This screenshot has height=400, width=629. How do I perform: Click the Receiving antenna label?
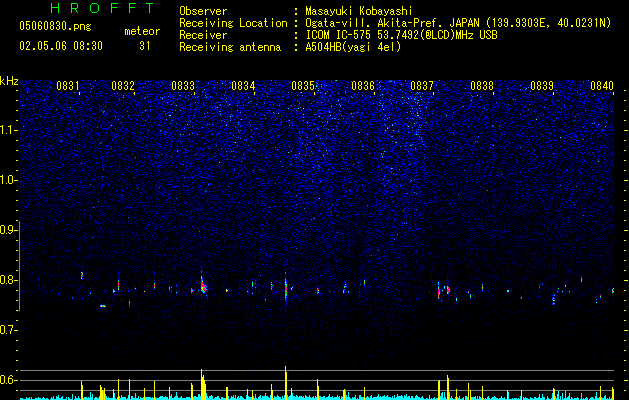230,47
